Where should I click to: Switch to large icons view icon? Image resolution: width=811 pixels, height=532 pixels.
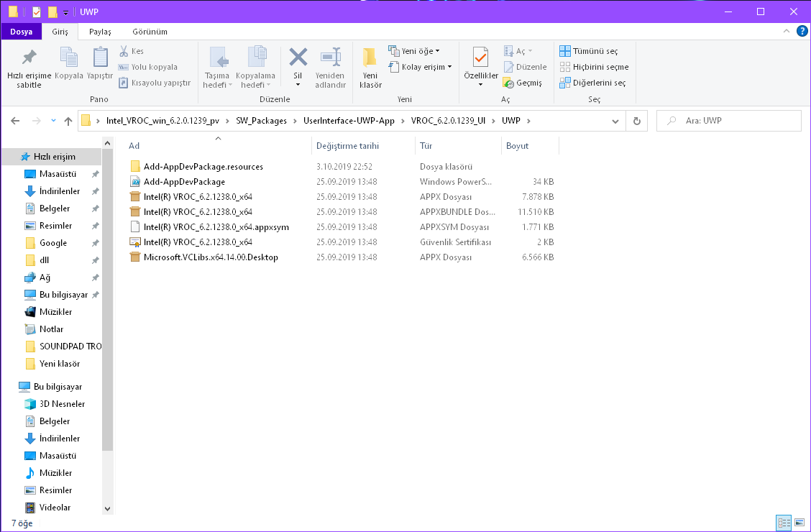[x=799, y=523]
